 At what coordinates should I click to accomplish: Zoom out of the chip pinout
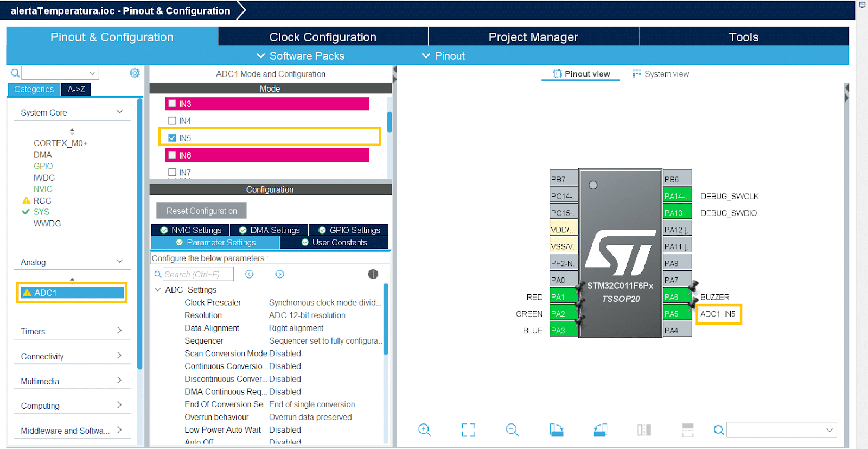[512, 430]
